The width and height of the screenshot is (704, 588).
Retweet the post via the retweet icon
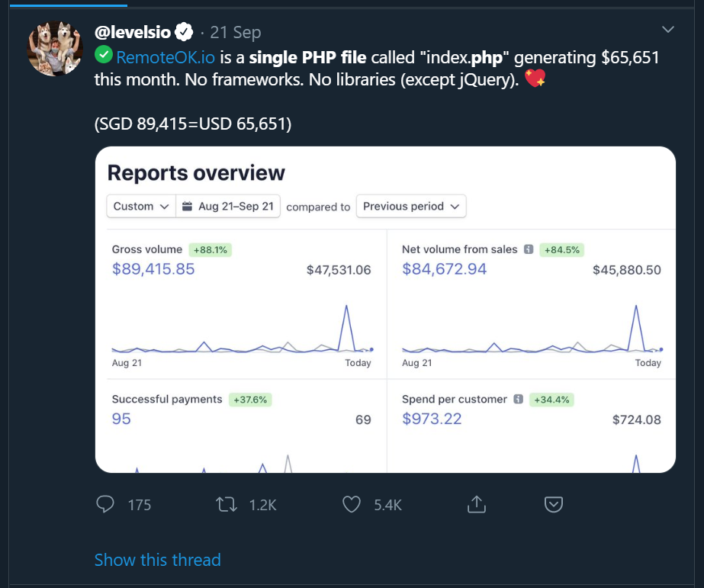coord(227,505)
